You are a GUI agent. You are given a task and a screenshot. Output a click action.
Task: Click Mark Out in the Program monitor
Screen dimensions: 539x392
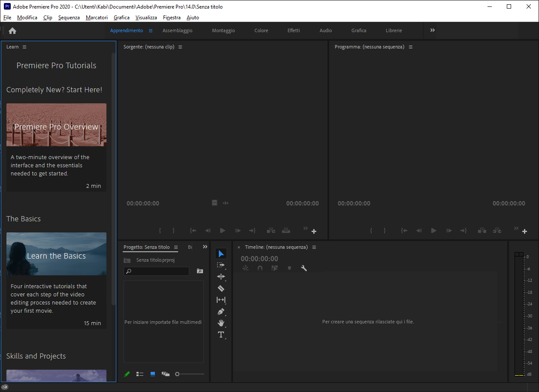(x=385, y=230)
